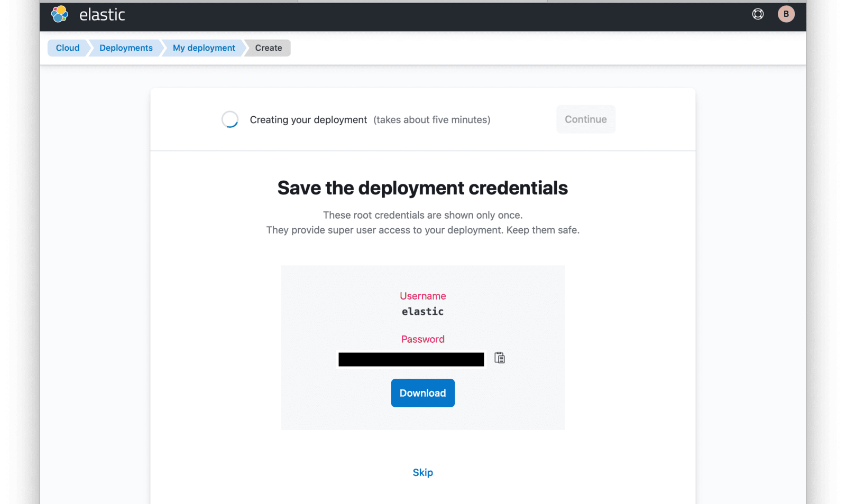
Task: Download the deployment credentials
Action: click(422, 393)
